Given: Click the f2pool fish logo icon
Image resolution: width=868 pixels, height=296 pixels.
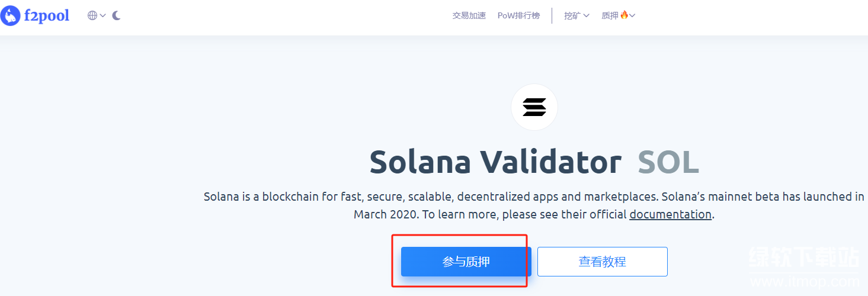Looking at the screenshot, I should coord(10,15).
